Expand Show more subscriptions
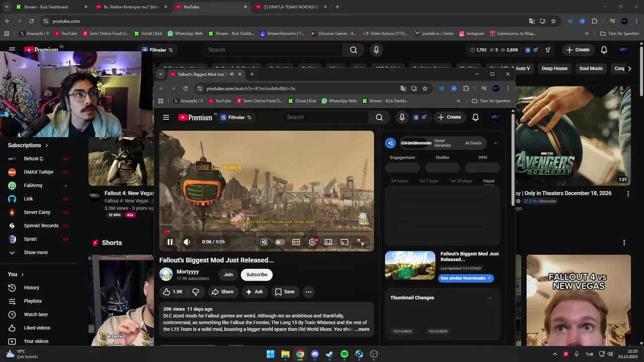 click(36, 252)
